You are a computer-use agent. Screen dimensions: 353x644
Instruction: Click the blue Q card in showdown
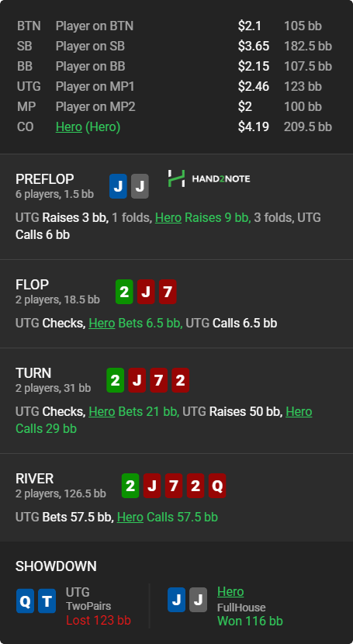tap(25, 601)
